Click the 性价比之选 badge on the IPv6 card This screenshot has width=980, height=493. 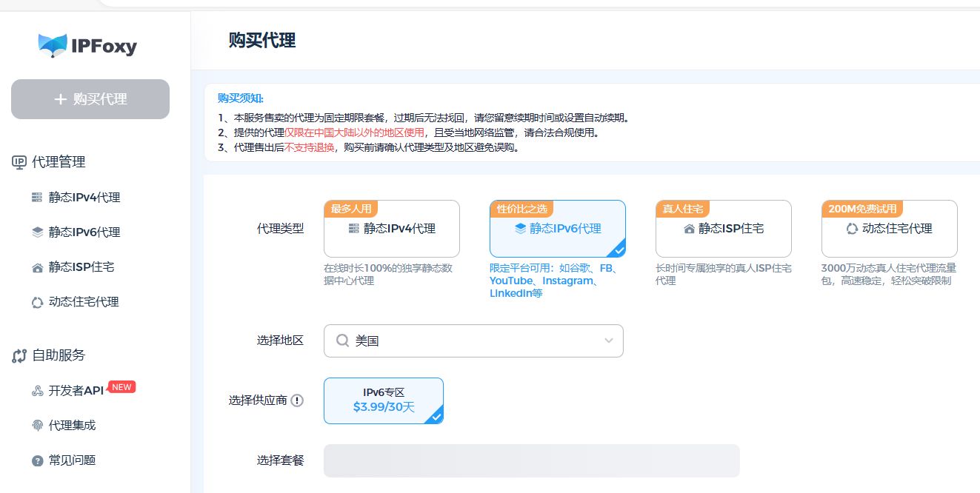522,209
